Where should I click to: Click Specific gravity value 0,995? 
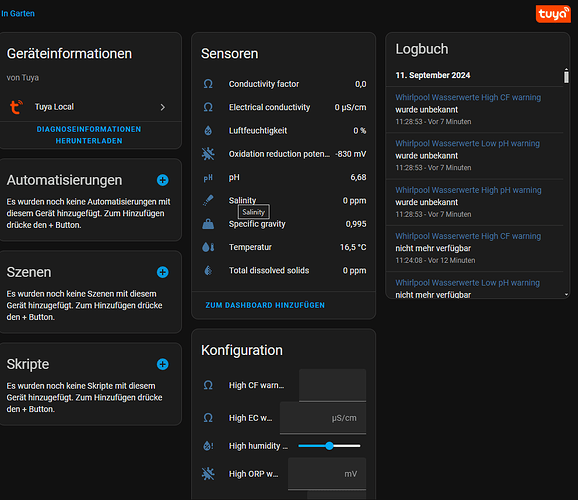pos(356,224)
